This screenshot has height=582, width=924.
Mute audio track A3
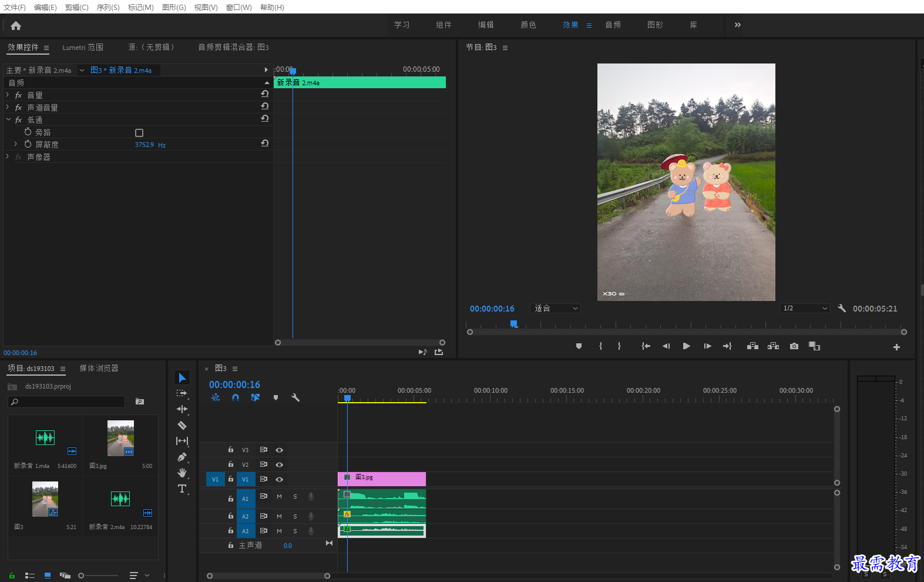279,531
